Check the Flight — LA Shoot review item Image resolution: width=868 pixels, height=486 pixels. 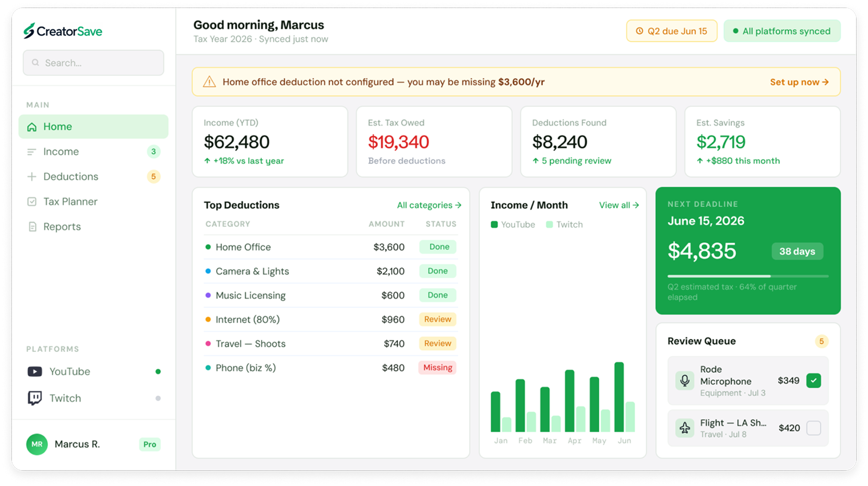pyautogui.click(x=814, y=428)
